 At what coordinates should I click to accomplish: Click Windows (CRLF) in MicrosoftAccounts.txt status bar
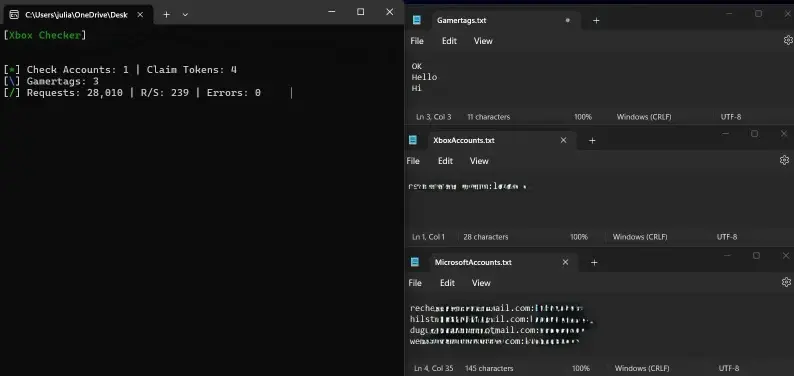[642, 368]
